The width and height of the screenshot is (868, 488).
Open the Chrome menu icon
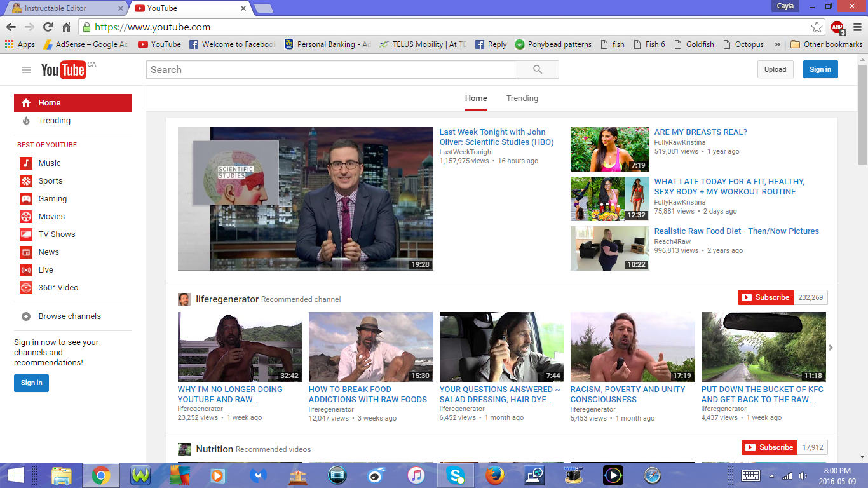[857, 27]
